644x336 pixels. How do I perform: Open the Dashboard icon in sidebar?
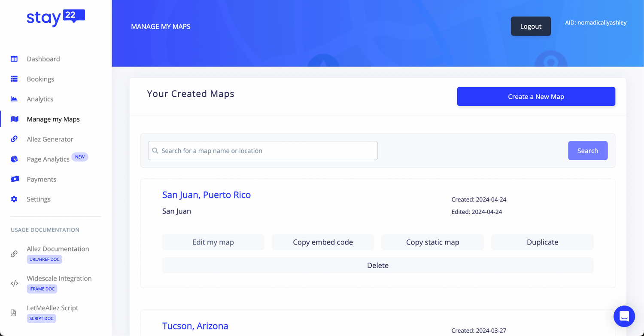coord(14,59)
